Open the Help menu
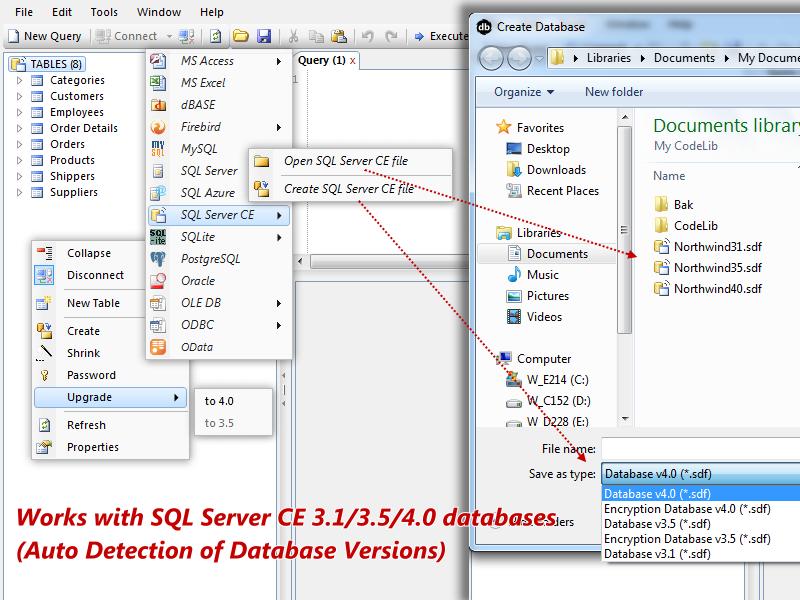 [212, 12]
